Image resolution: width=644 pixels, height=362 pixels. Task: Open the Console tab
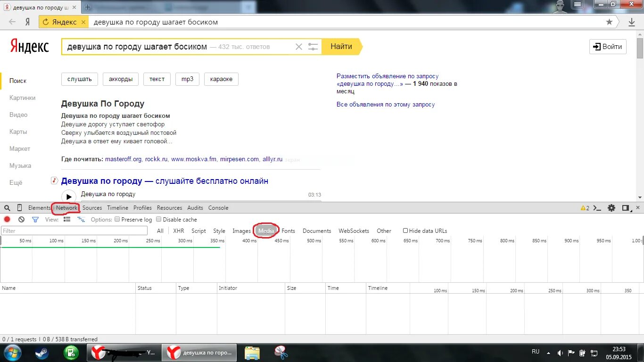click(218, 208)
